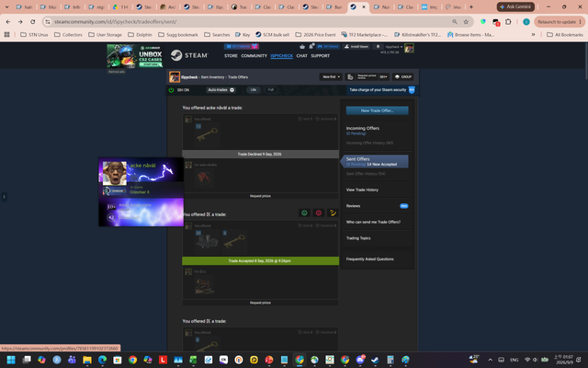Show more bookmarks via double chevron
This screenshot has width=588, height=368.
coord(533,35)
